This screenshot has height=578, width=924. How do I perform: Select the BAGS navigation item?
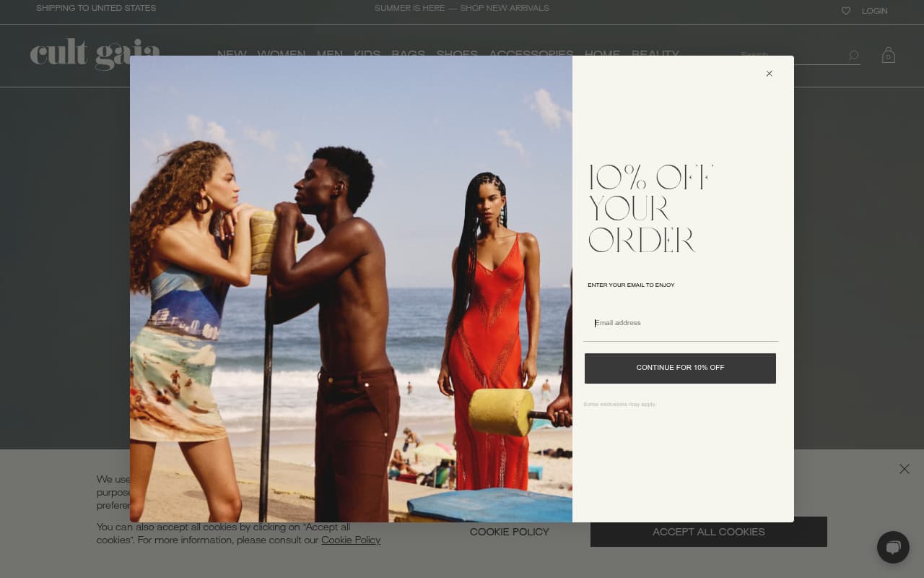pyautogui.click(x=409, y=55)
